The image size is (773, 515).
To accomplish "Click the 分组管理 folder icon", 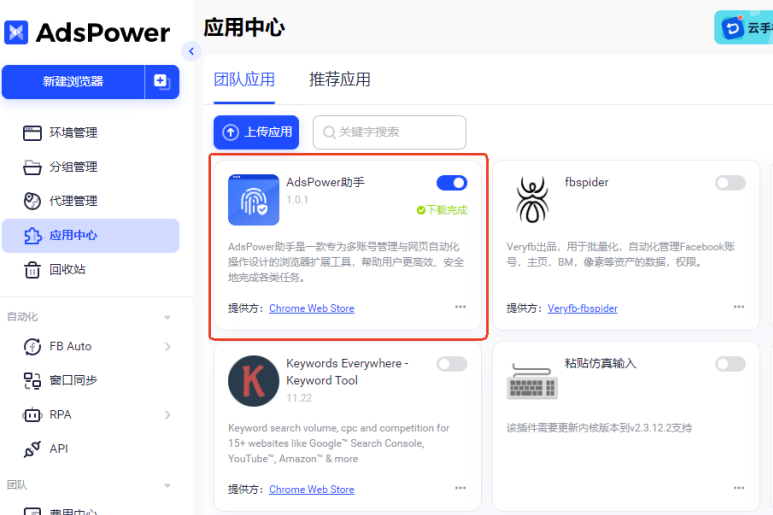I will pyautogui.click(x=32, y=168).
